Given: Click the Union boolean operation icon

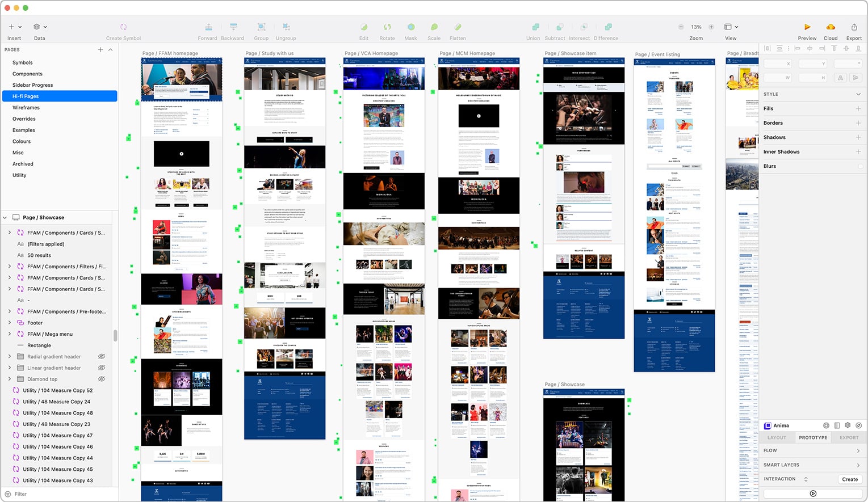Looking at the screenshot, I should 533,27.
